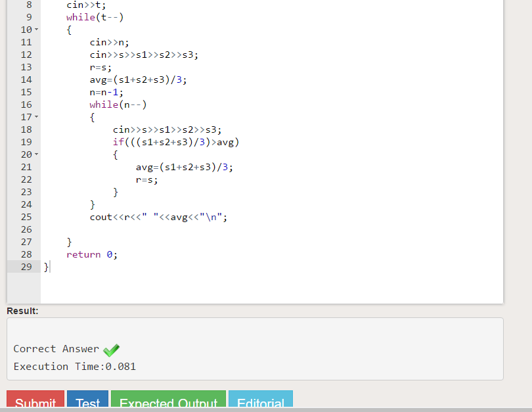Click the r=s assignment on line 13
This screenshot has height=412, width=532.
pos(99,67)
